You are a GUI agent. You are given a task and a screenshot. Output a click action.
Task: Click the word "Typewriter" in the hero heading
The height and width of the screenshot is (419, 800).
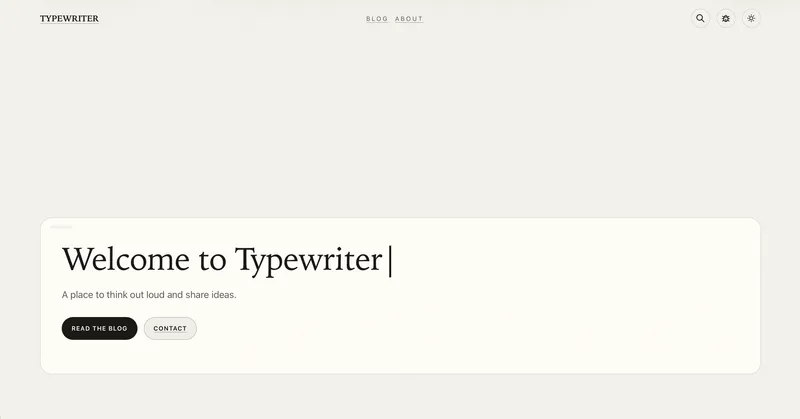[308, 260]
